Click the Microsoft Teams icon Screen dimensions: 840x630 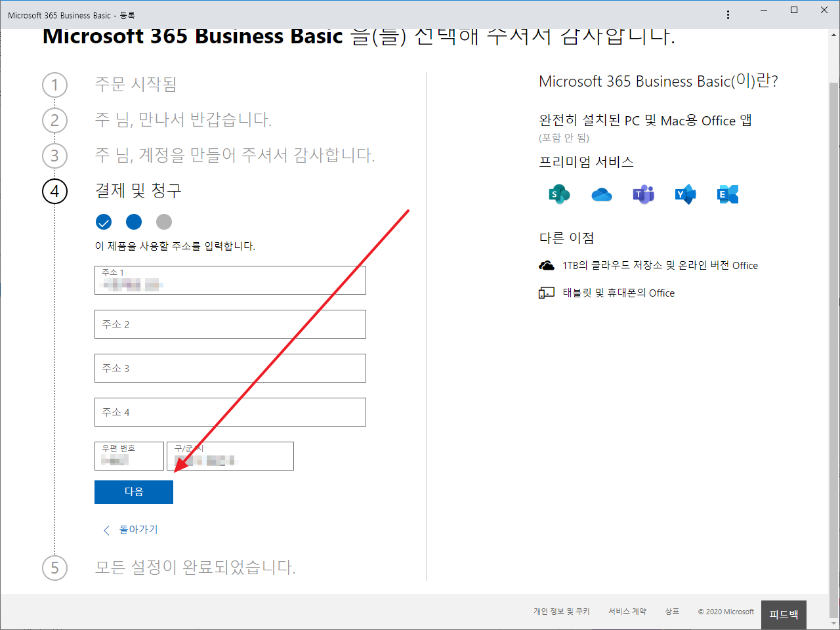(643, 194)
